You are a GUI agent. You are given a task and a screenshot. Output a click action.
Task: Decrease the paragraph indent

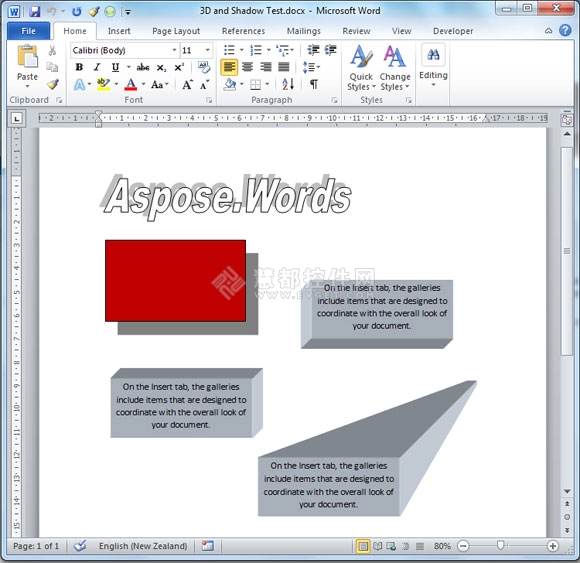[x=313, y=50]
